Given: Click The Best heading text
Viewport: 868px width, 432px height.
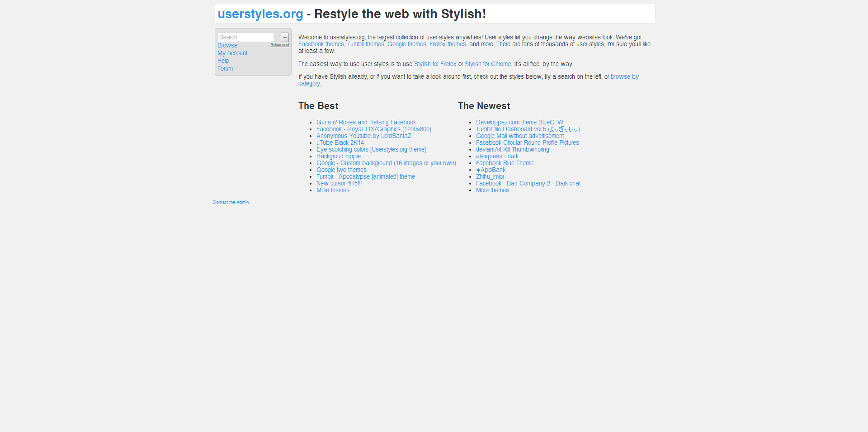Looking at the screenshot, I should 318,106.
